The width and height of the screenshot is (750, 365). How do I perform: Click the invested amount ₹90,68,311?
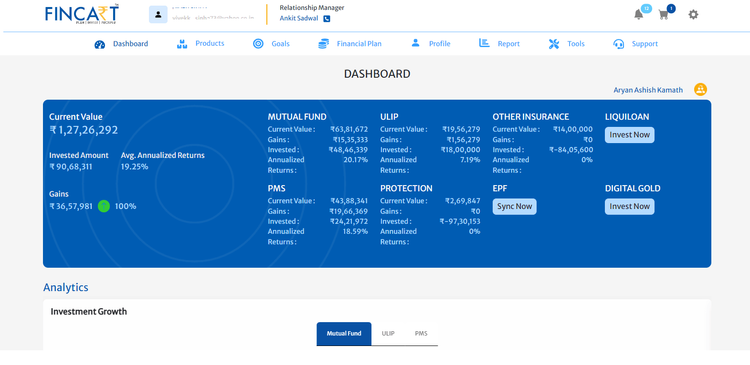(71, 167)
